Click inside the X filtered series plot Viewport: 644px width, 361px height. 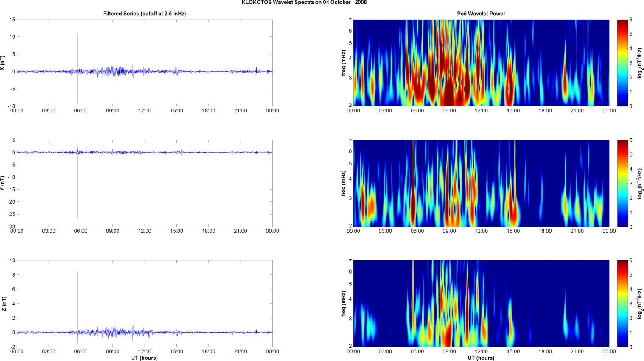pos(145,63)
